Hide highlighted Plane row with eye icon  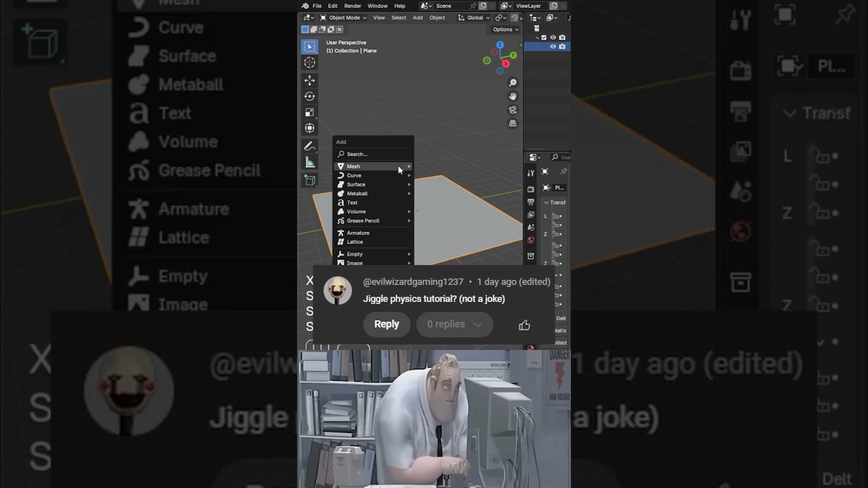click(x=553, y=47)
